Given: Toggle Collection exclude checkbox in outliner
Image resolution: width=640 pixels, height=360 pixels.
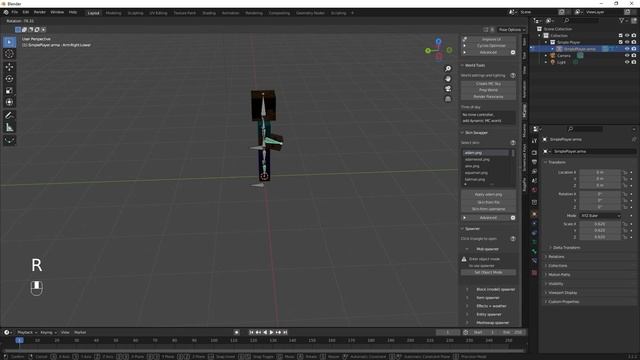Looking at the screenshot, I should tap(620, 36).
